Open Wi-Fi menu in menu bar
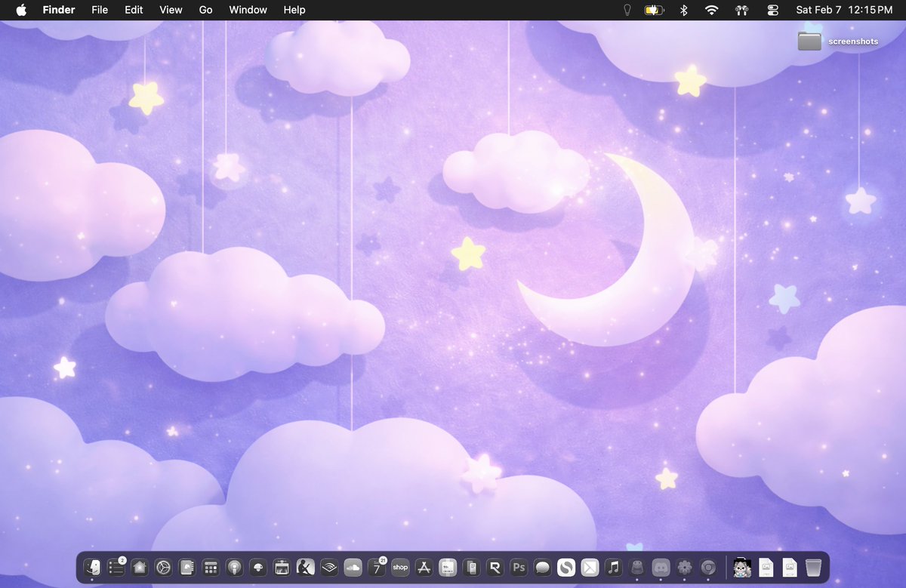The height and width of the screenshot is (588, 906). (x=711, y=10)
